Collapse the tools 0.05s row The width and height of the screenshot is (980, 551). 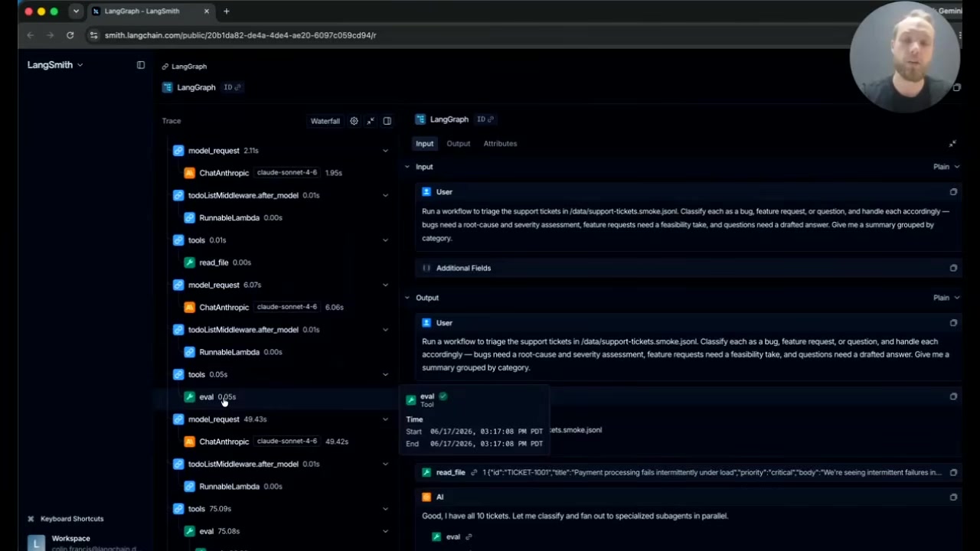pos(385,374)
